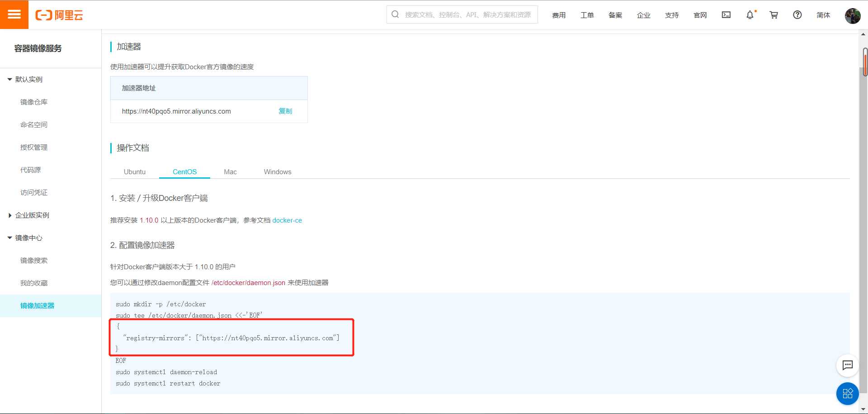Screen dimensions: 868x414
Task: Click the search magnifier icon
Action: pyautogui.click(x=395, y=14)
